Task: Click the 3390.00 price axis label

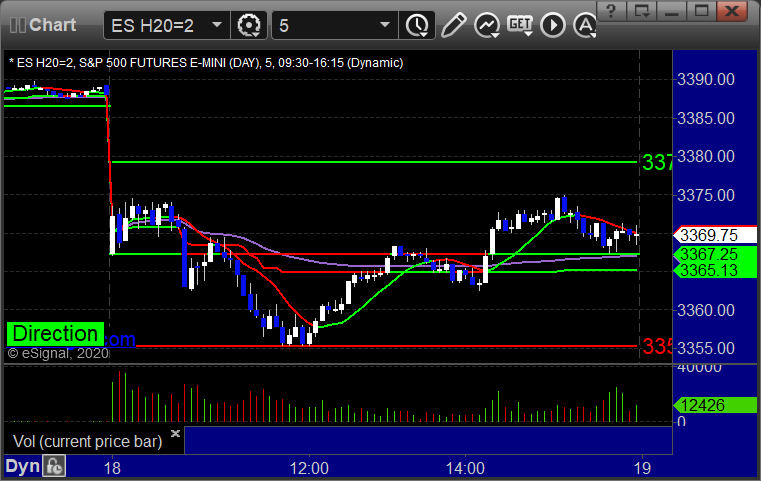Action: (x=706, y=80)
